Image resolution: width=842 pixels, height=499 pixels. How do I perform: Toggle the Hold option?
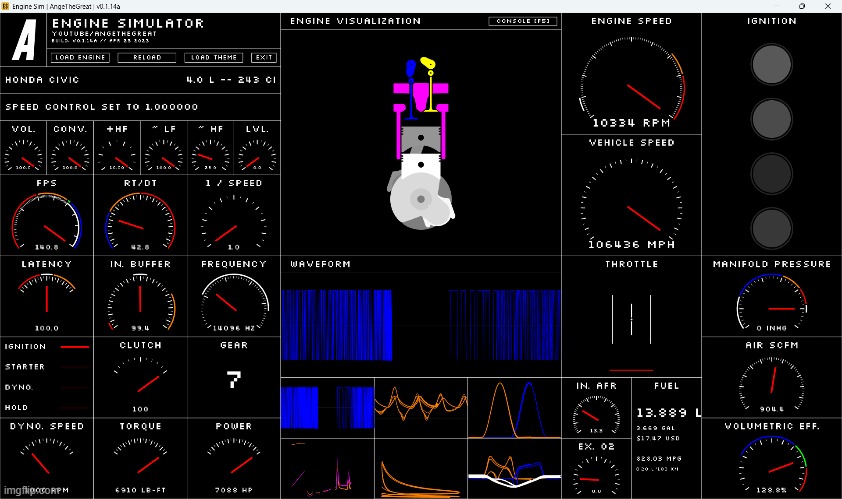coord(46,406)
